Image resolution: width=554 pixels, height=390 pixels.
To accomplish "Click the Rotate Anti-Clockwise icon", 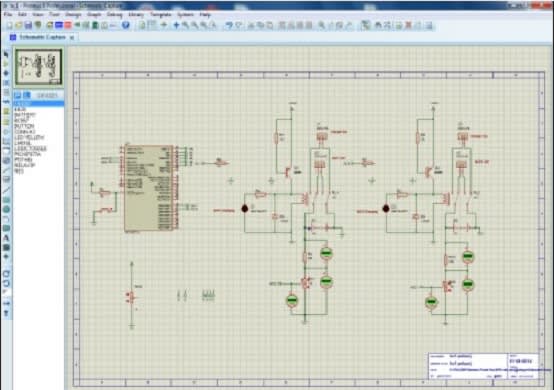I will pyautogui.click(x=6, y=283).
